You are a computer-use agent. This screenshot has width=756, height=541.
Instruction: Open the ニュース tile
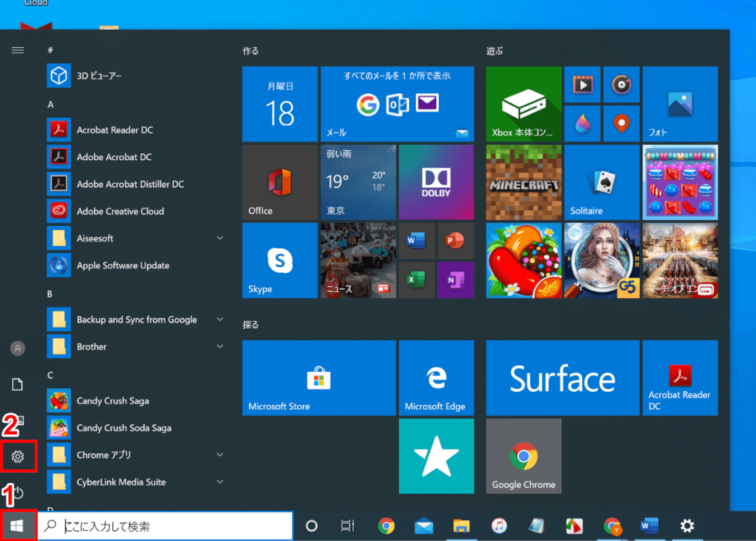pos(358,260)
